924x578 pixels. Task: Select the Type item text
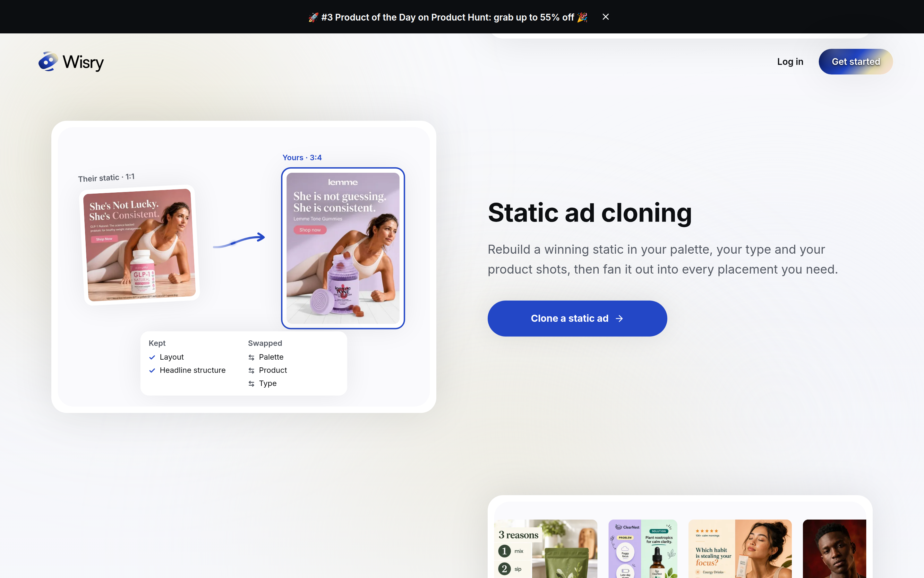pos(268,383)
